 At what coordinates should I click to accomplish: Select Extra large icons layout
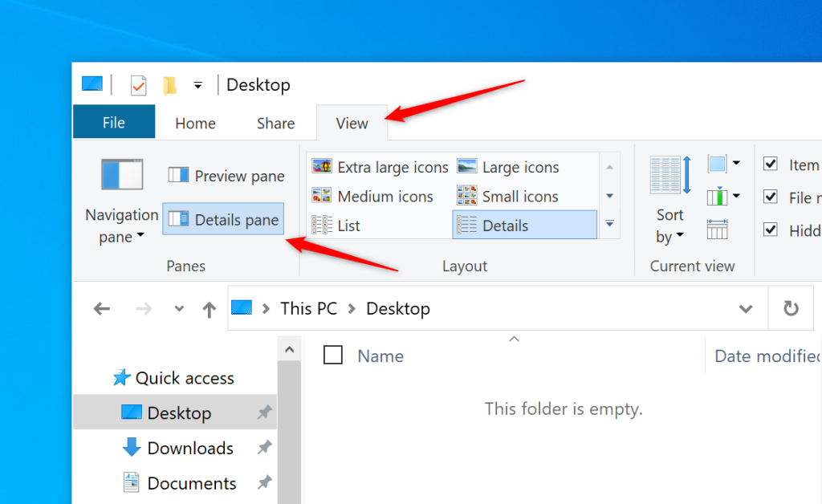(x=380, y=167)
